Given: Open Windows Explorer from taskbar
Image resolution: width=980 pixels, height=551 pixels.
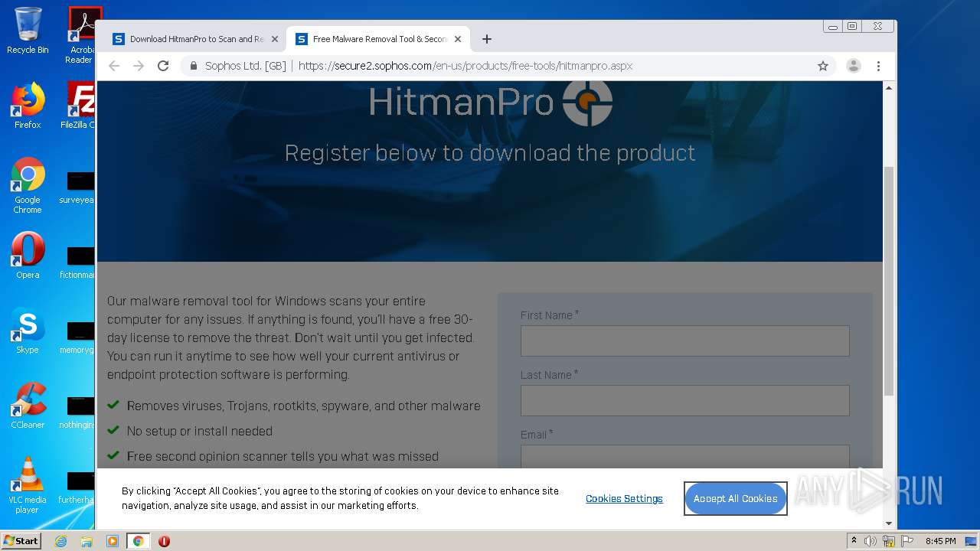Looking at the screenshot, I should (87, 541).
